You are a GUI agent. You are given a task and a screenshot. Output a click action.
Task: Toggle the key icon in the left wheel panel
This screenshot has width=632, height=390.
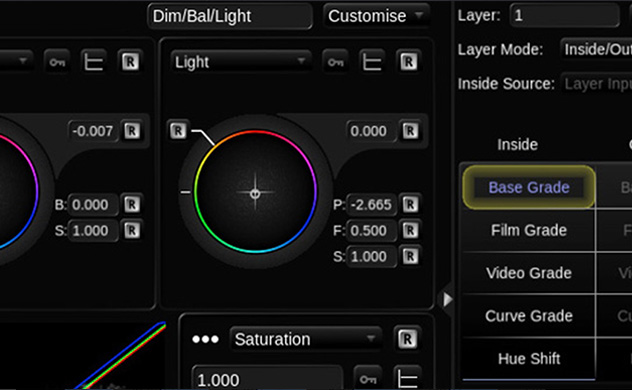pos(57,62)
